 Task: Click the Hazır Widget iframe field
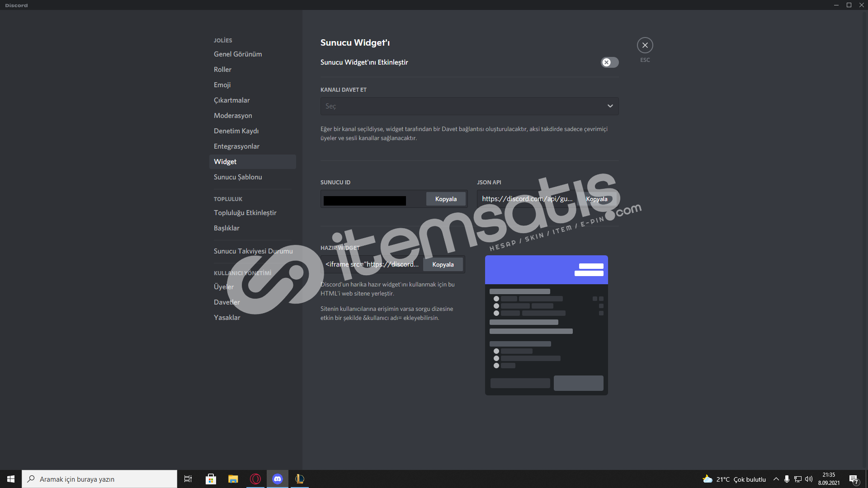[372, 264]
